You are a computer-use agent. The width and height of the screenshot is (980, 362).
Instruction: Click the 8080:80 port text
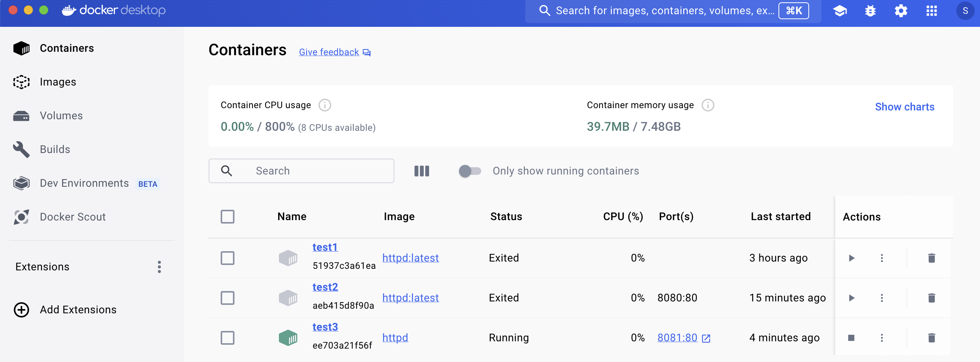click(x=677, y=298)
